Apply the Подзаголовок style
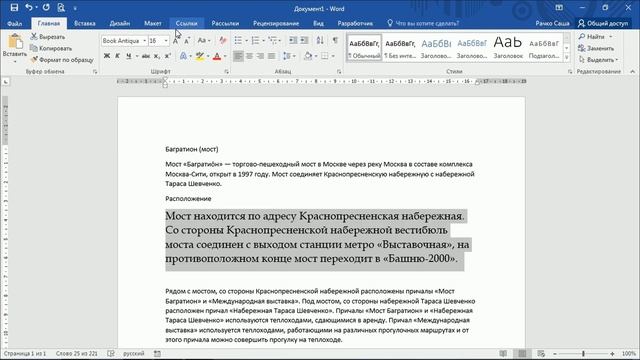Screen dimensions: 640x360 pos(544,48)
